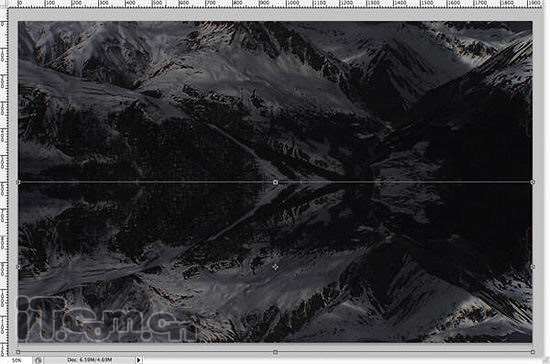
Task: Click the bottom-center transform edge handle
Action: pos(275,352)
